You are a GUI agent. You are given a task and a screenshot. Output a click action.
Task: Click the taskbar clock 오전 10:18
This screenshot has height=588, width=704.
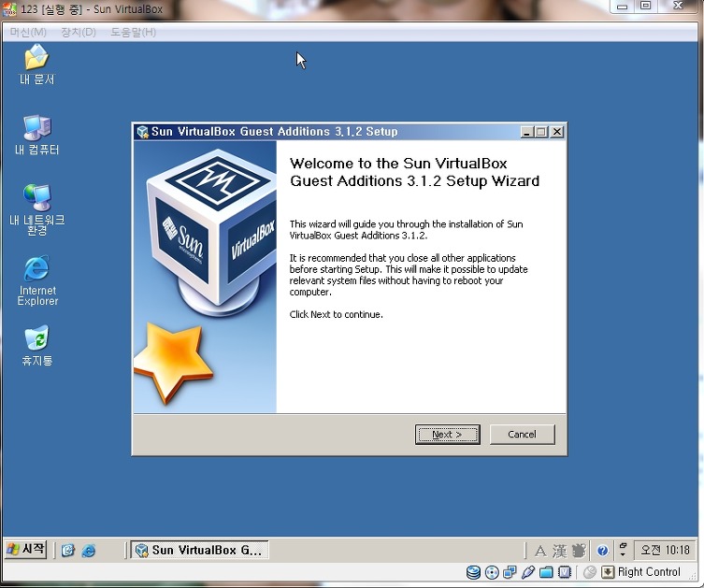665,550
